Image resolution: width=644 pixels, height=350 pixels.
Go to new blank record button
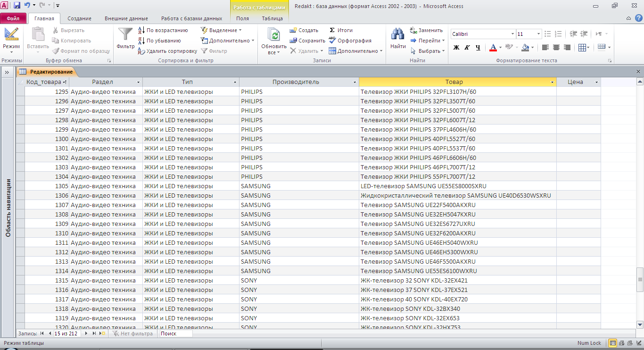[102, 333]
